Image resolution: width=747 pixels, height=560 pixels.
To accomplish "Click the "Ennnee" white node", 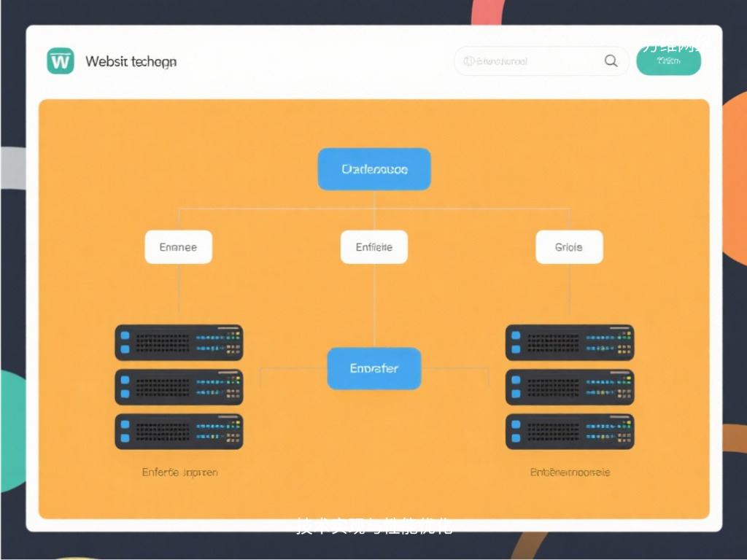I will (x=178, y=246).
